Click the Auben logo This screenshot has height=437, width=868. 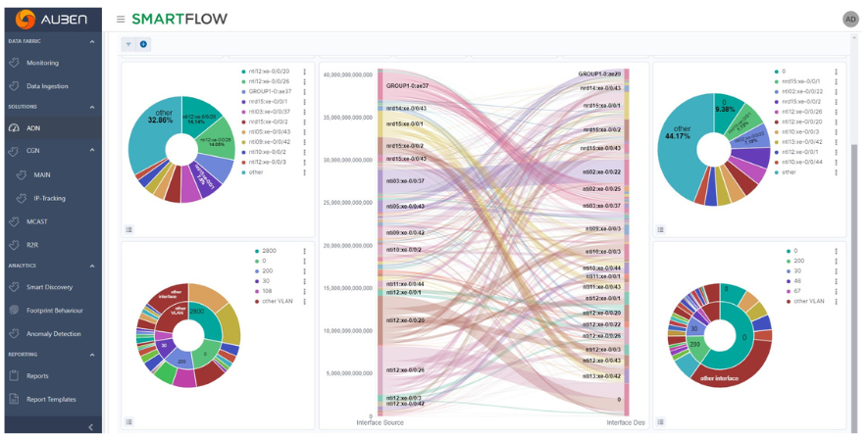51,20
